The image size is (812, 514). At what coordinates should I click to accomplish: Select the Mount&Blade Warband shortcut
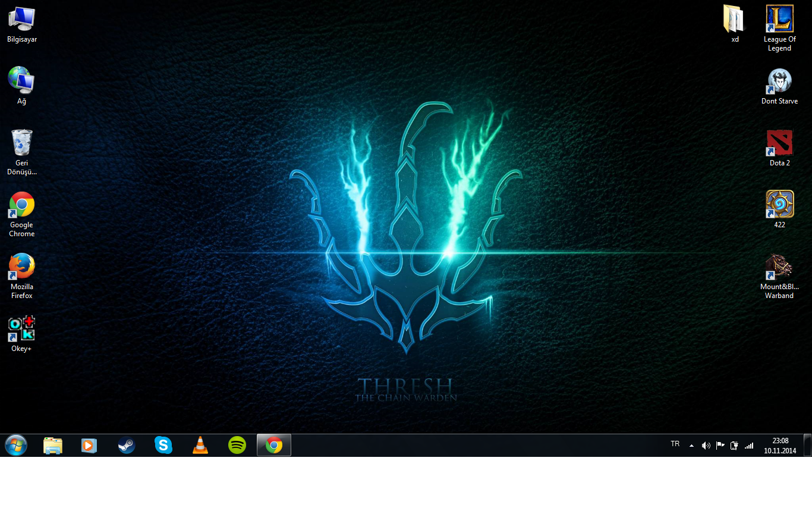(x=779, y=276)
